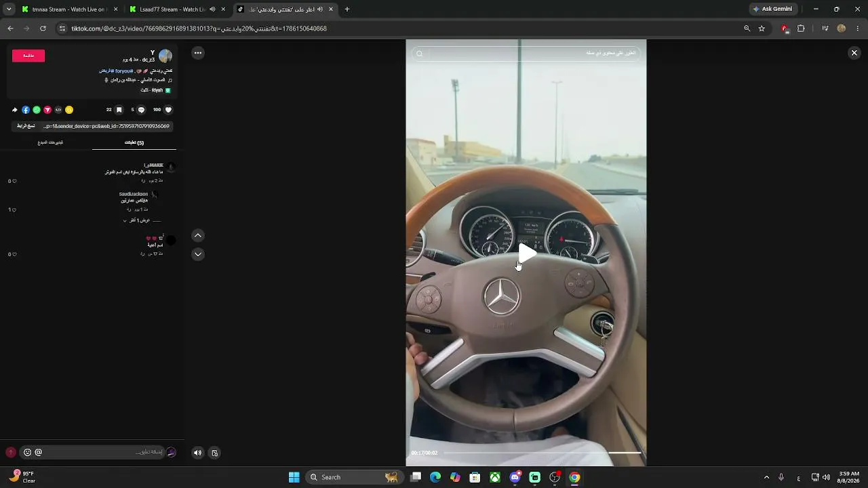Open the zoom magnifier icon in address bar
Screen dimensions: 868x488
(747, 28)
